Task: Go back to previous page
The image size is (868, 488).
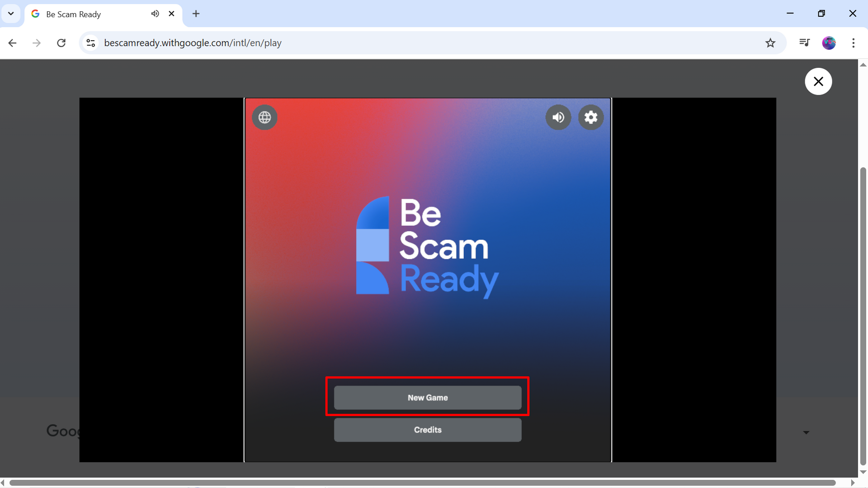Action: tap(13, 43)
